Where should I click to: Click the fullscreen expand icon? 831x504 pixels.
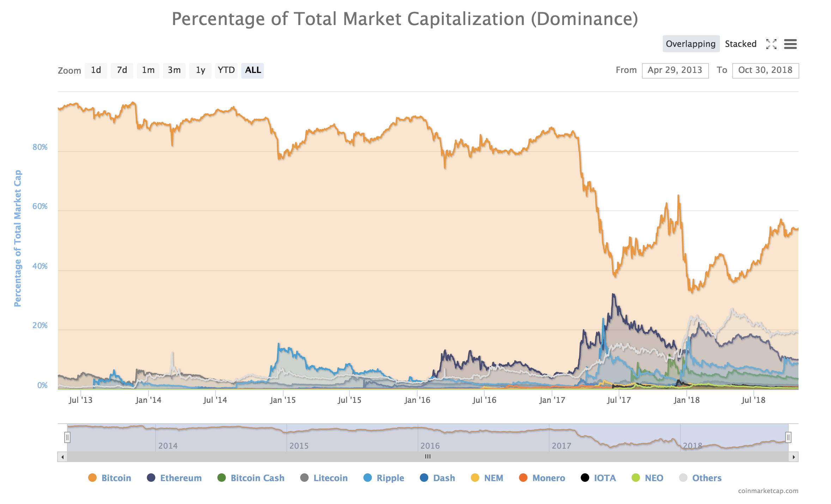(771, 44)
